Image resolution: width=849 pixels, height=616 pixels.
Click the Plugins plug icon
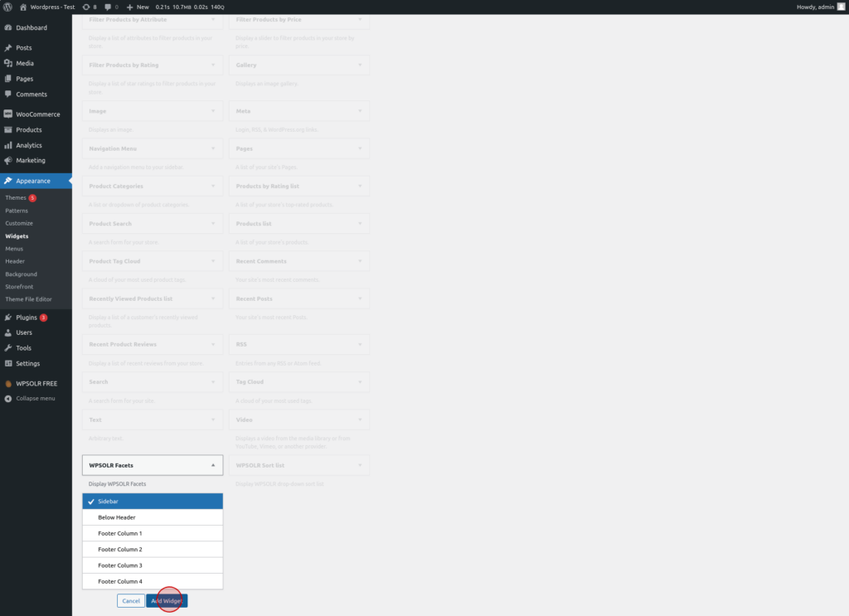pos(8,318)
